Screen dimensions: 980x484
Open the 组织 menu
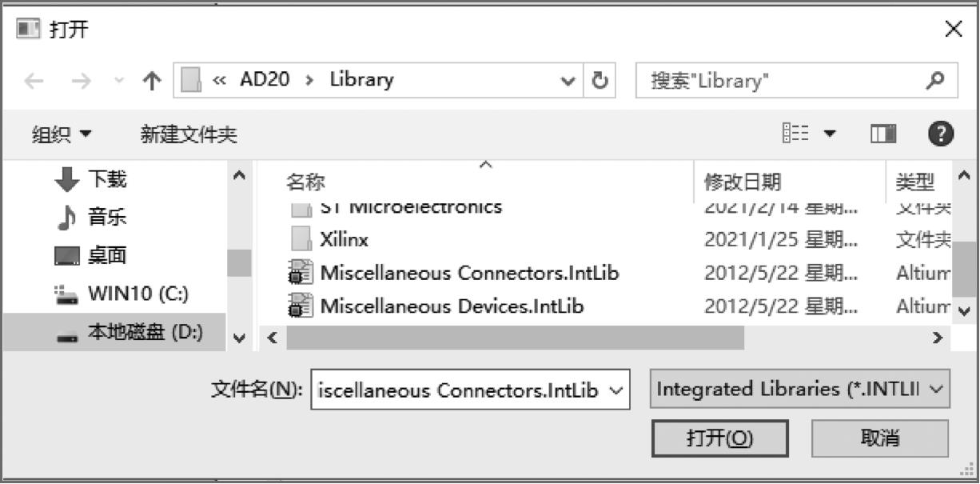point(62,134)
